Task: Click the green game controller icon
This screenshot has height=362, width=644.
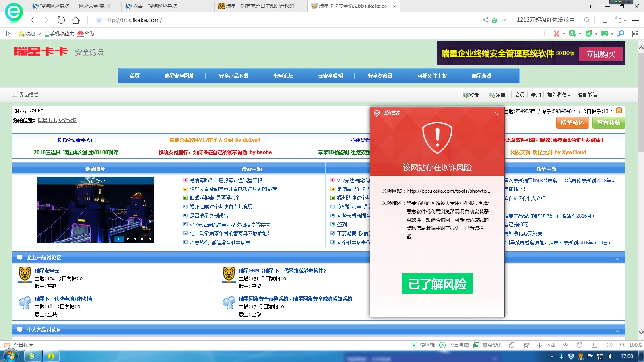Action: click(605, 33)
